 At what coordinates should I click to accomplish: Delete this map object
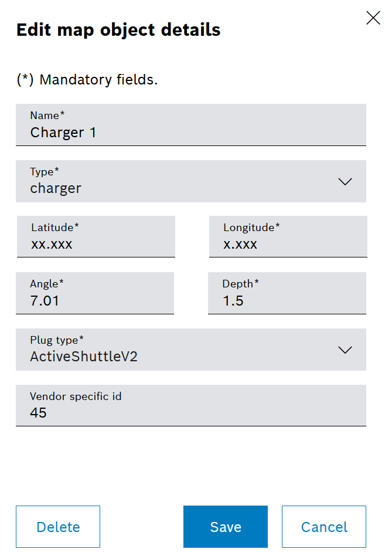[58, 527]
